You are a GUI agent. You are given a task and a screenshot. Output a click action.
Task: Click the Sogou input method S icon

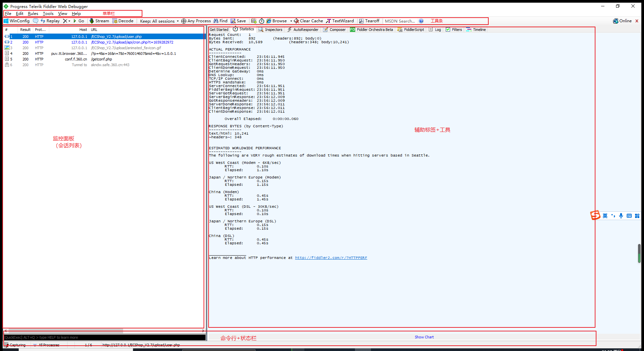pos(595,215)
